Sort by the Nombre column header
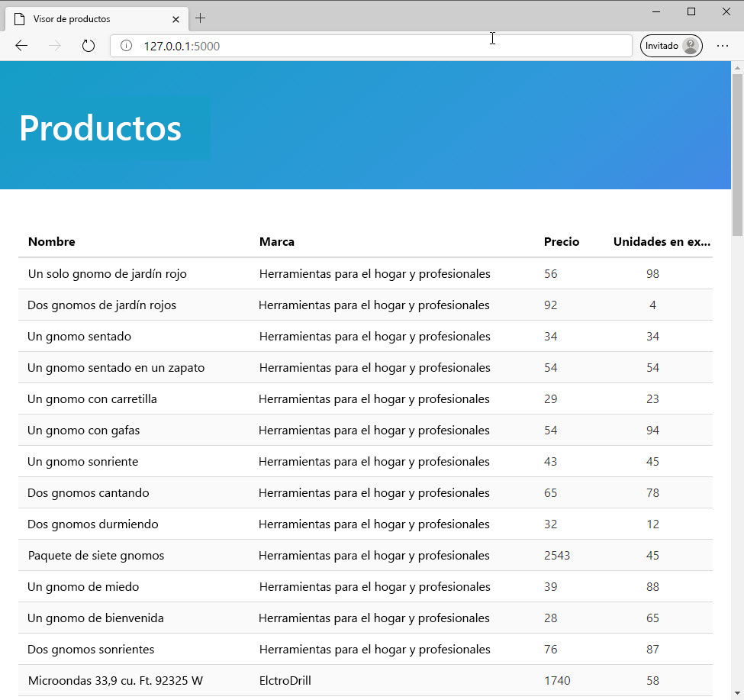The height and width of the screenshot is (700, 744). (51, 241)
